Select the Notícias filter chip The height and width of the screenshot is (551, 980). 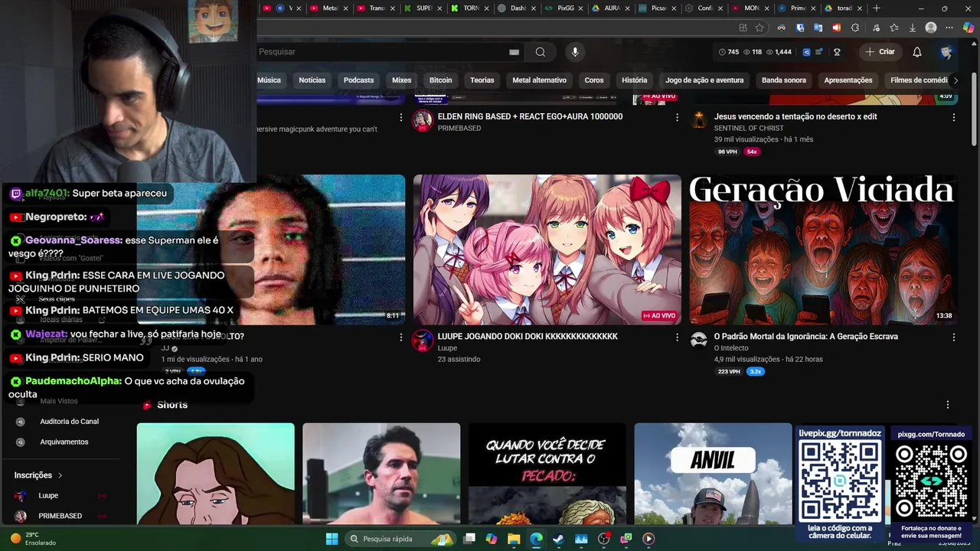(312, 80)
